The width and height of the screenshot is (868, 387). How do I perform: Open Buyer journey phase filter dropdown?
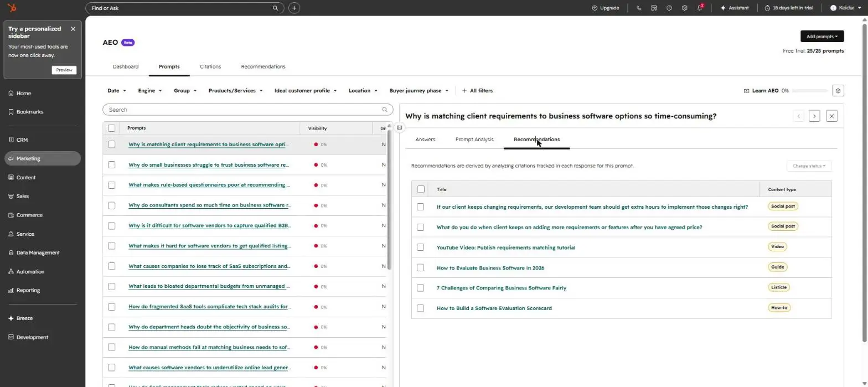pos(419,91)
